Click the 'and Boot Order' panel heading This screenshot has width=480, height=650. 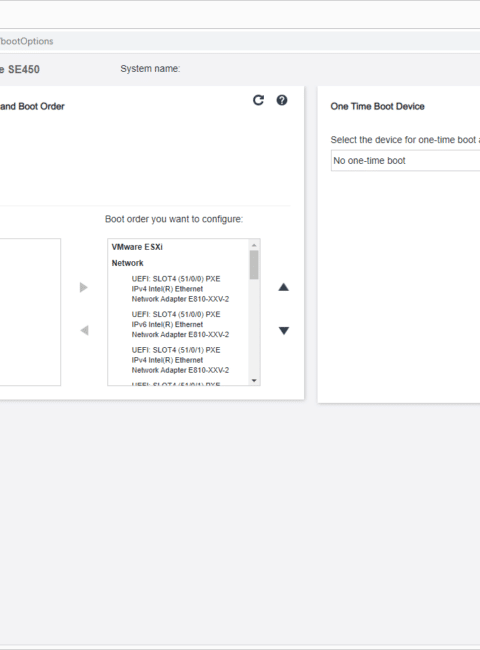pos(32,107)
